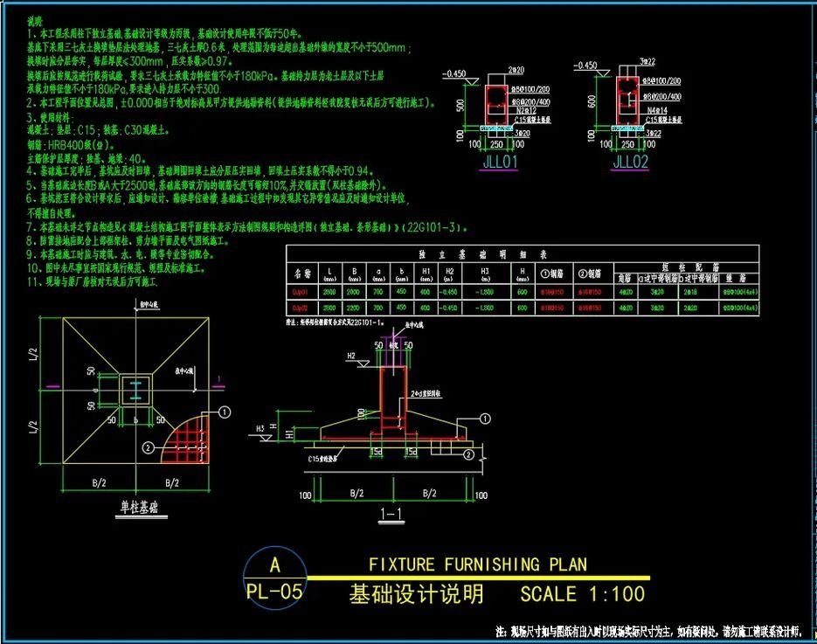The height and width of the screenshot is (644, 817).
Task: Click the 基础设计说明 drawing title
Action: [x=416, y=595]
